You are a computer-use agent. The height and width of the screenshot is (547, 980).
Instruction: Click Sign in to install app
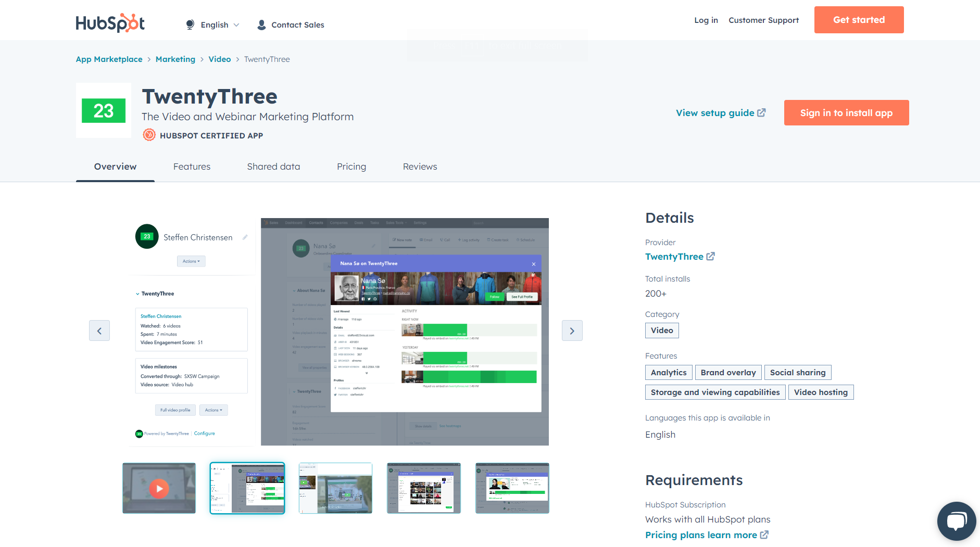point(846,113)
